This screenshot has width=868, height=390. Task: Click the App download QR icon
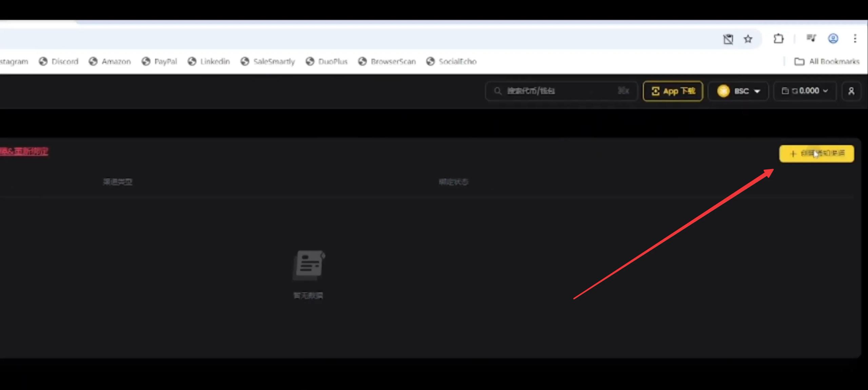click(656, 91)
